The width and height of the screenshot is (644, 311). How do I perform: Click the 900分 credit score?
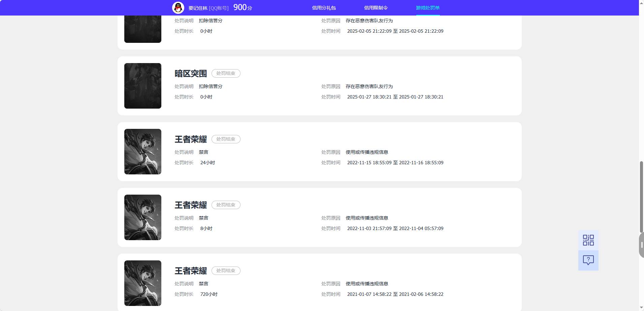coord(243,7)
